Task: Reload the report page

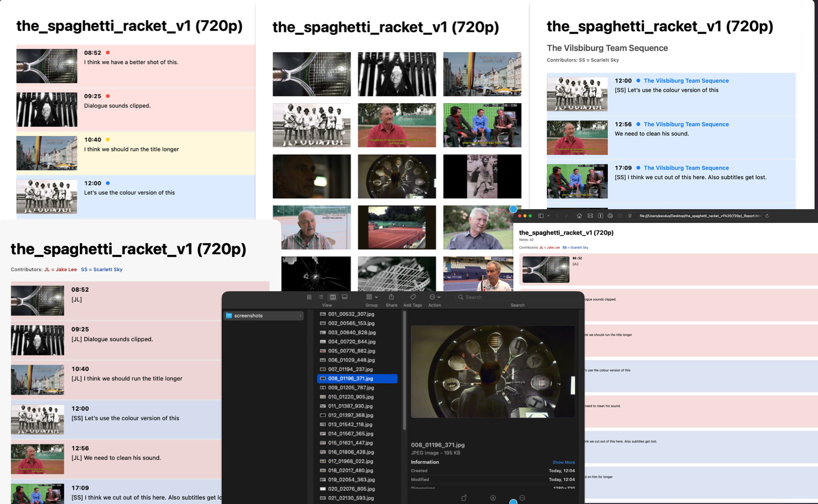Action: point(767,216)
